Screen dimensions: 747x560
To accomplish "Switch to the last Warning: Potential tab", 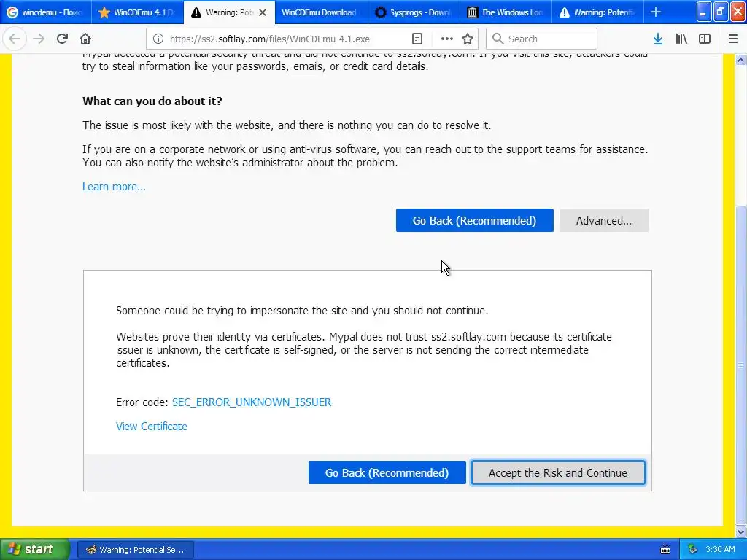I will click(x=597, y=12).
